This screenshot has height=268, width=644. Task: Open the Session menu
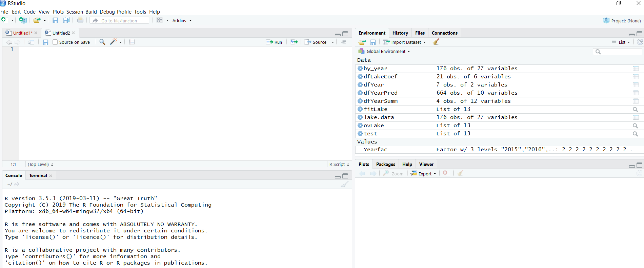(75, 12)
